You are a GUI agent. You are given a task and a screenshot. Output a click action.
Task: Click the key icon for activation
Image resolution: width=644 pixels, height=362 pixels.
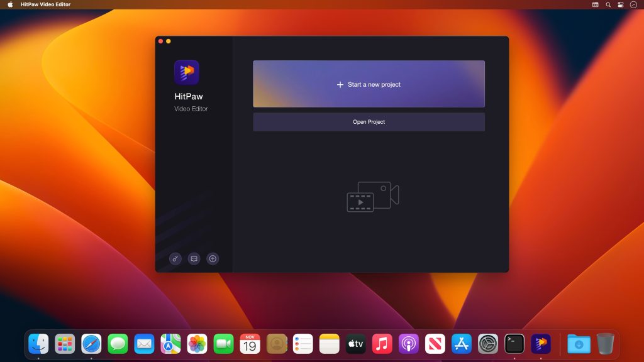pyautogui.click(x=175, y=258)
